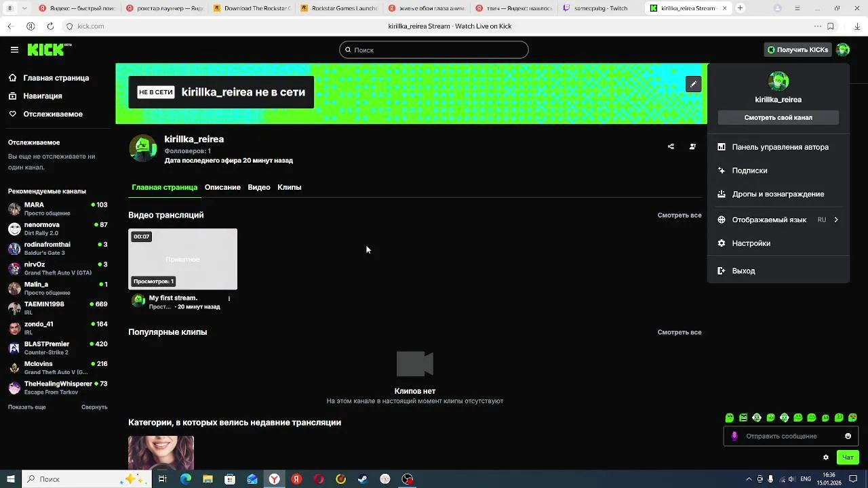Image resolution: width=868 pixels, height=488 pixels.
Task: Click Смотреть все next to Популярные клипы
Action: click(679, 332)
